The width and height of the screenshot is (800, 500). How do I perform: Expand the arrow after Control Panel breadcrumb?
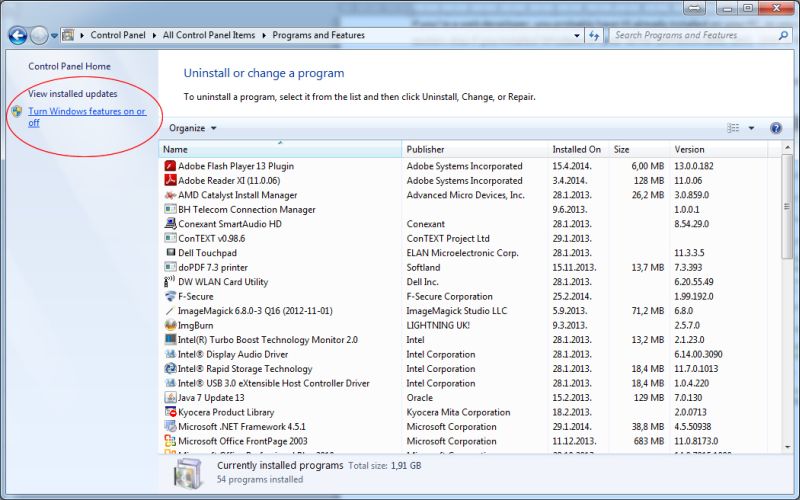point(154,35)
